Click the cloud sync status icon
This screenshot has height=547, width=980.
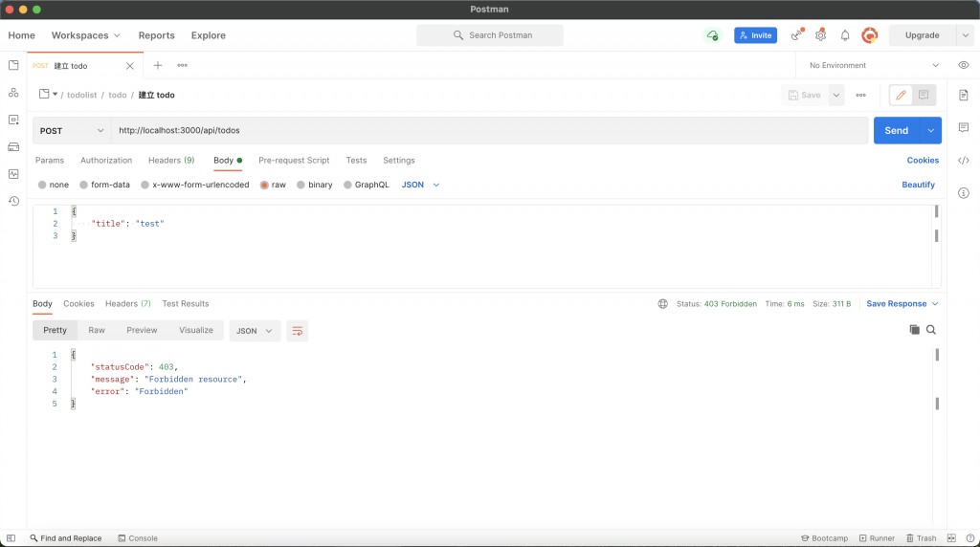pos(712,35)
